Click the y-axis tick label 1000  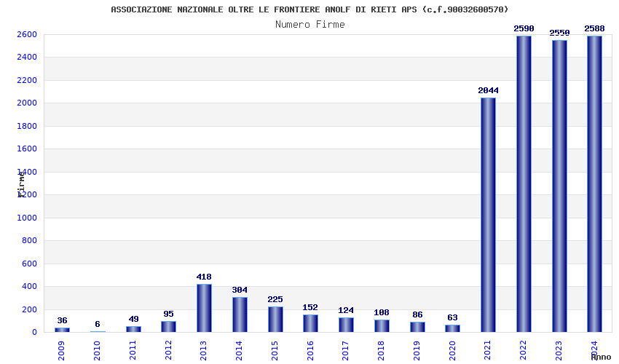pyautogui.click(x=27, y=218)
